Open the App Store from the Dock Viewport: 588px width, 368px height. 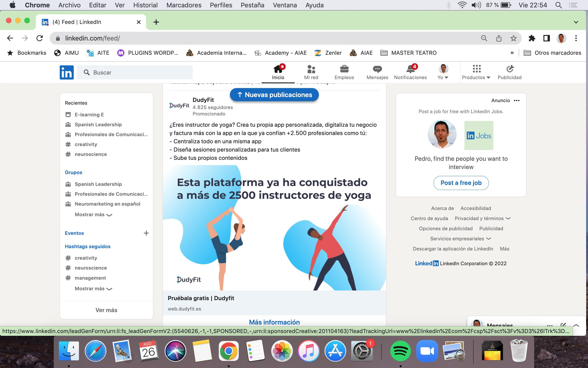click(x=335, y=351)
